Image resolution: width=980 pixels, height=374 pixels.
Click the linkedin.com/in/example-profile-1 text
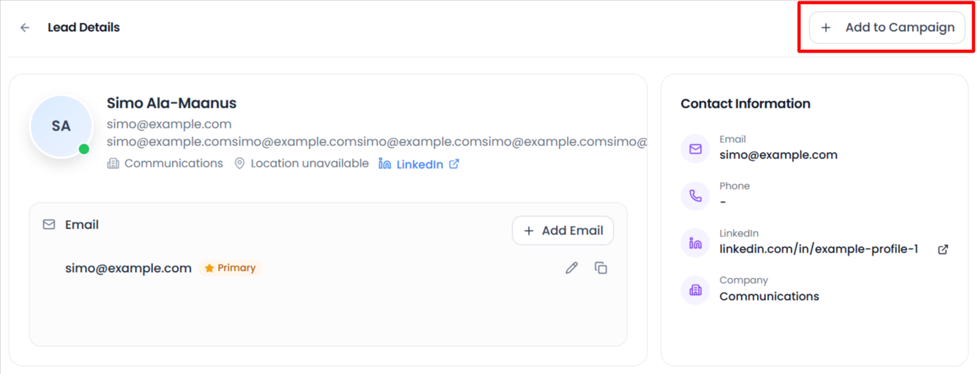point(819,249)
